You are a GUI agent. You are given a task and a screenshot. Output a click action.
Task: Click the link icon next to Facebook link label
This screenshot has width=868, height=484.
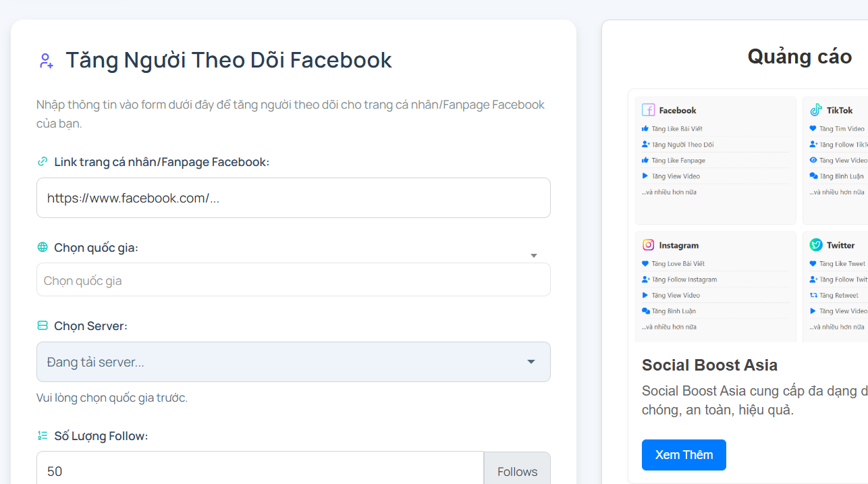[43, 162]
